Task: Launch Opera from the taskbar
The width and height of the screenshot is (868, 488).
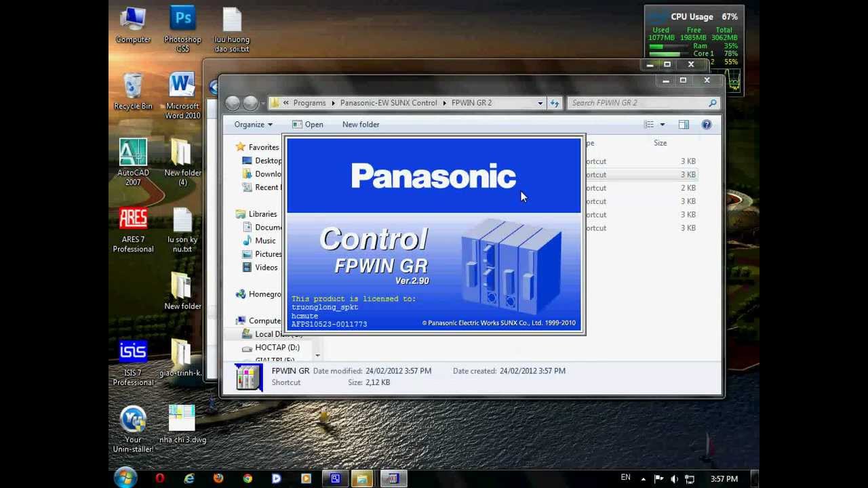Action: coord(160,479)
